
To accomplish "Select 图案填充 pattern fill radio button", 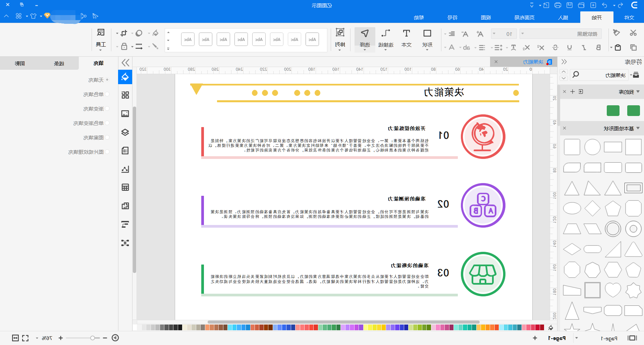I will click(x=107, y=137).
